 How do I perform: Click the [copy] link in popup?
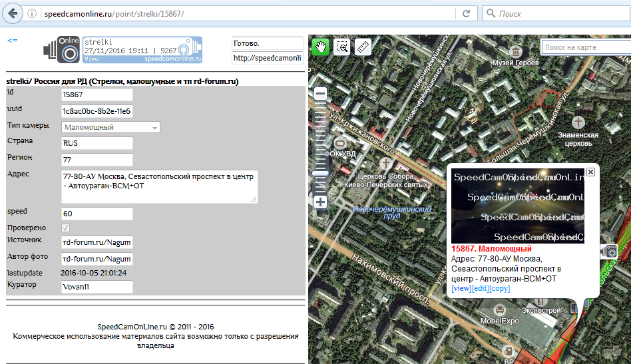coord(499,288)
